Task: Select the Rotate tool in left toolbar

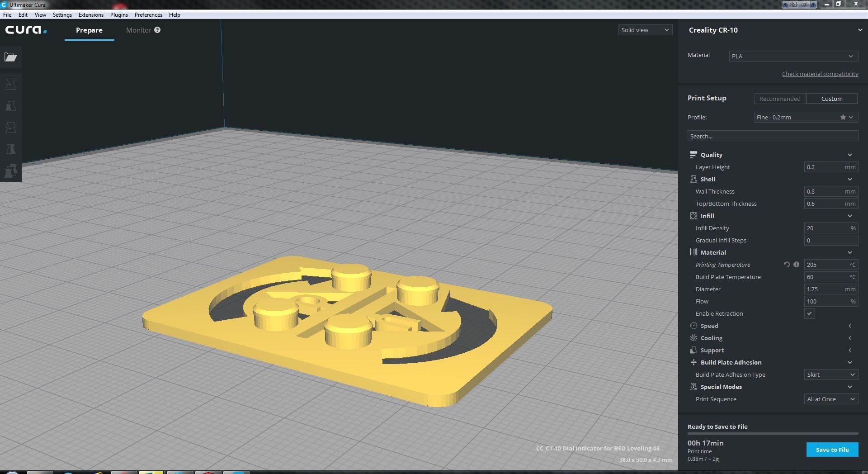Action: (11, 128)
